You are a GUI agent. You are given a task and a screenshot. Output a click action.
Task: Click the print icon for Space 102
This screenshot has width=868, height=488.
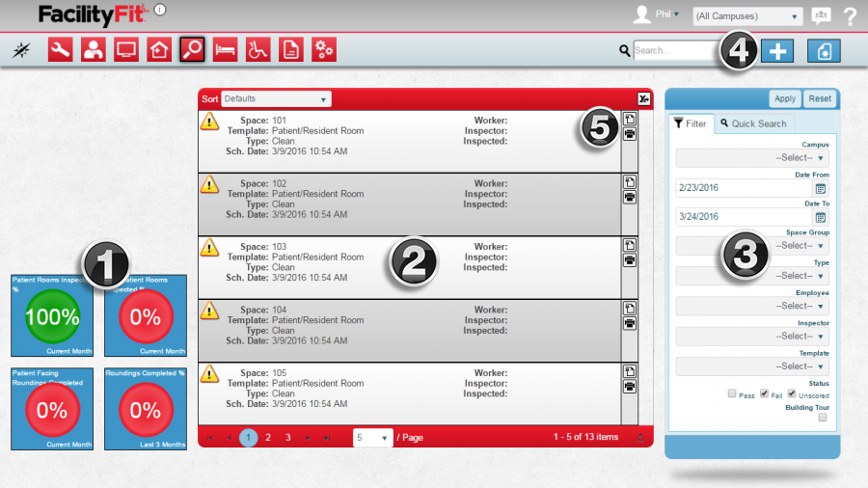[630, 197]
